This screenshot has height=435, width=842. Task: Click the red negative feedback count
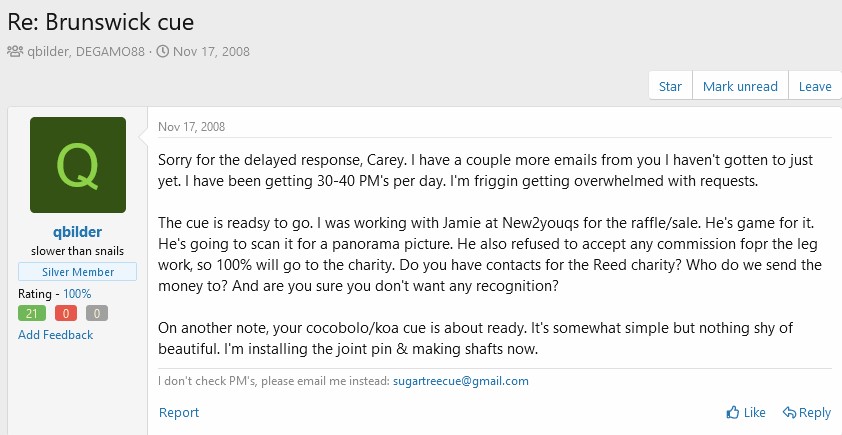pos(66,313)
